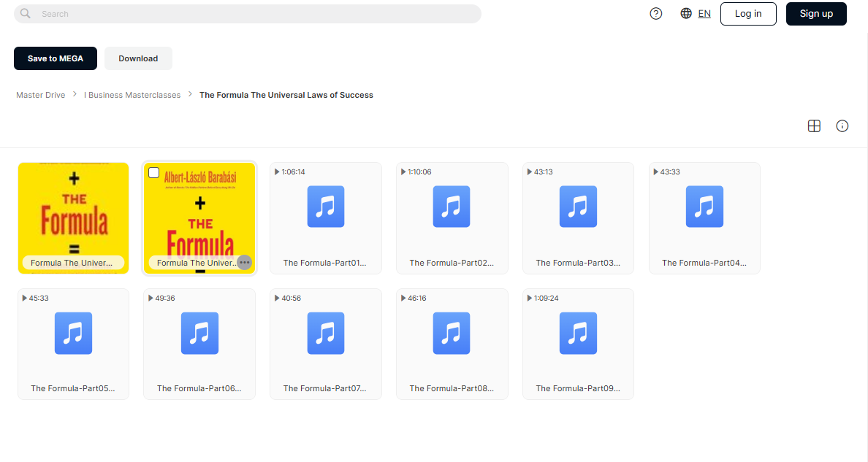The image size is (868, 462).
Task: Click the 46:16 duration label
Action: pyautogui.click(x=417, y=299)
